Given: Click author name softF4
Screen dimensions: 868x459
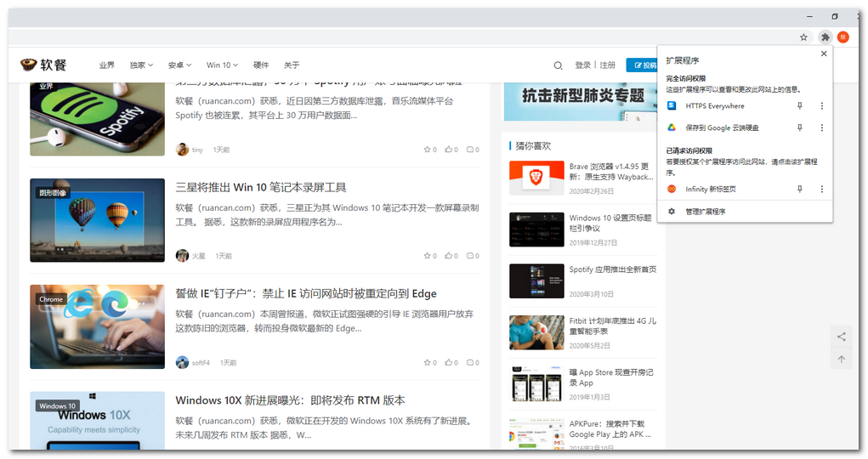Looking at the screenshot, I should [201, 363].
